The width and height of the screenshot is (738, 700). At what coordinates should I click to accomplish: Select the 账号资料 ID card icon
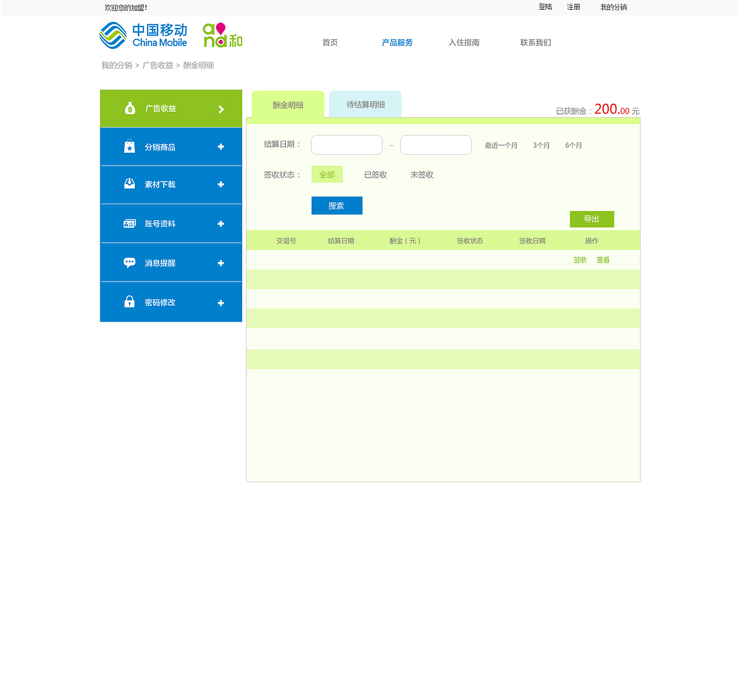pos(129,223)
